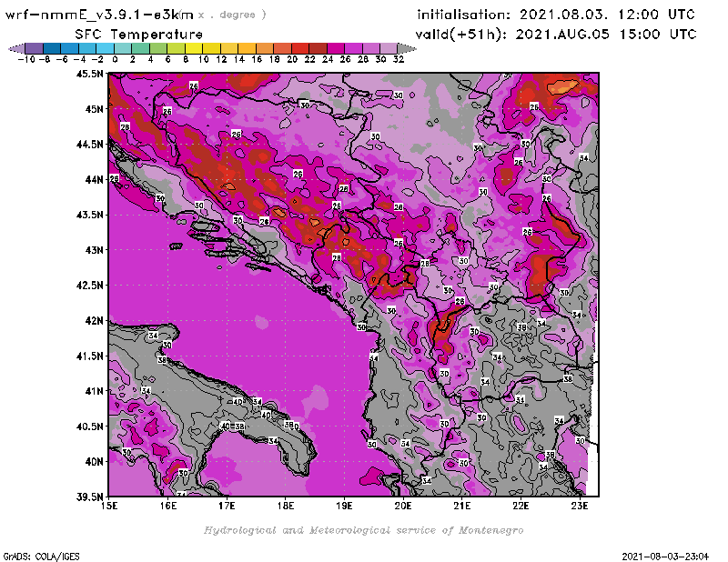
Task: Click the '18E' longitude label
Action: click(286, 506)
